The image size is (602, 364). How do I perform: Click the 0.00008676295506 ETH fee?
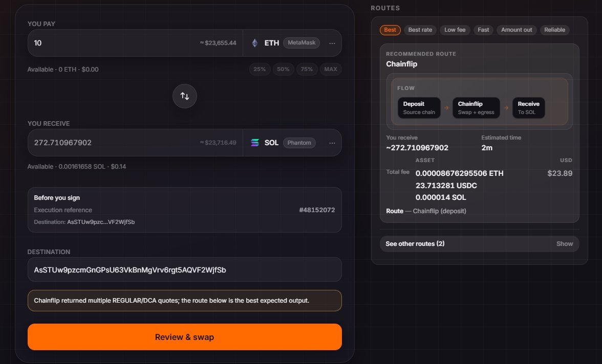(460, 173)
